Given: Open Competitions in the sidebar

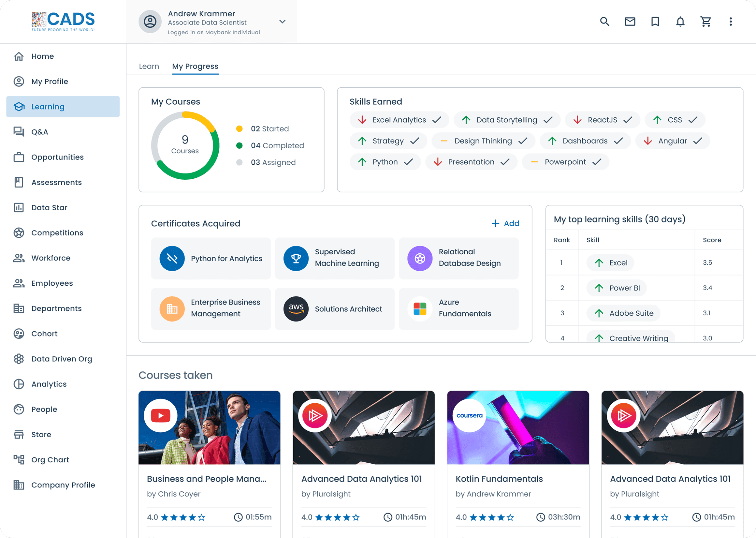Looking at the screenshot, I should click(x=57, y=232).
